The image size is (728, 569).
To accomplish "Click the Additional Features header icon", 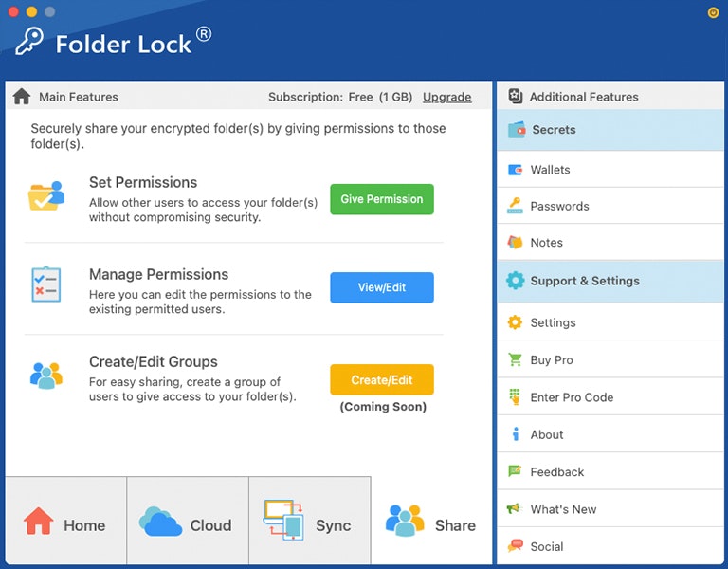I will click(516, 96).
